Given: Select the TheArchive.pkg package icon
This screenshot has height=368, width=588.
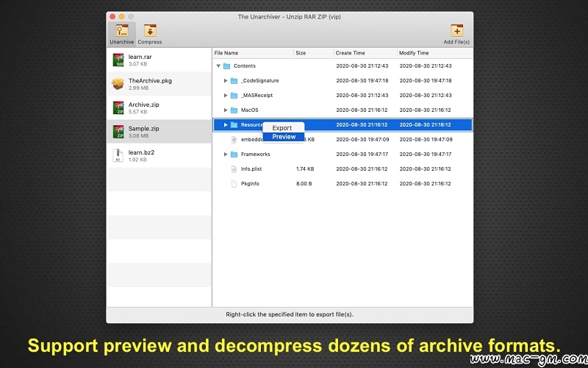Looking at the screenshot, I should click(118, 84).
